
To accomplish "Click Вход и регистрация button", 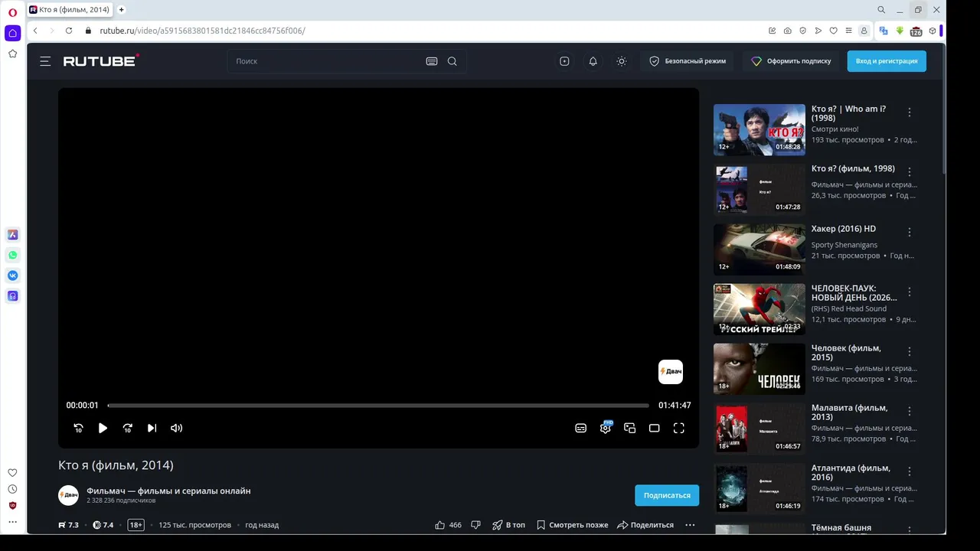I will click(887, 61).
